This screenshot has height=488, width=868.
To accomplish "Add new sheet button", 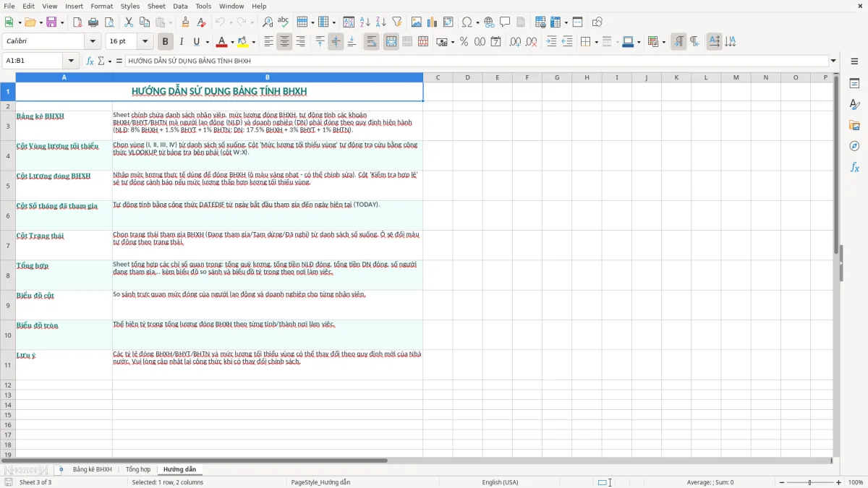I will [61, 469].
